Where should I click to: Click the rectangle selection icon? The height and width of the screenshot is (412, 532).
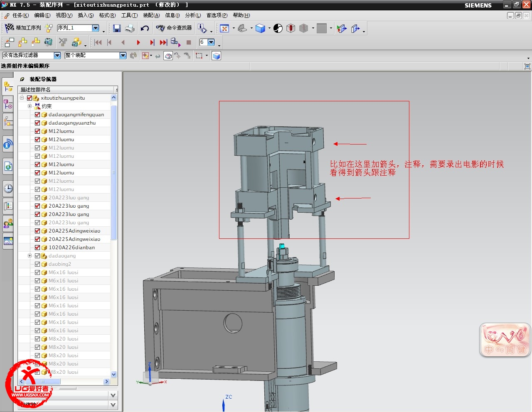[199, 56]
